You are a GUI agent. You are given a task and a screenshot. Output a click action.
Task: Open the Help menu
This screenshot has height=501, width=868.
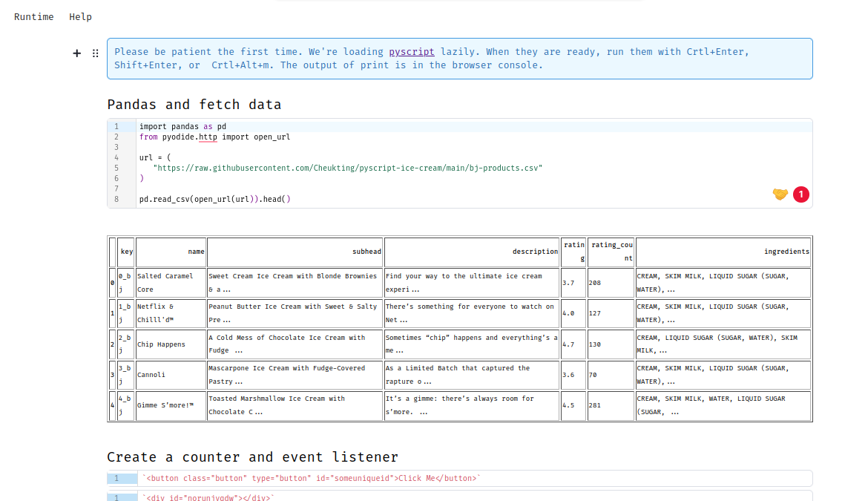click(x=80, y=16)
